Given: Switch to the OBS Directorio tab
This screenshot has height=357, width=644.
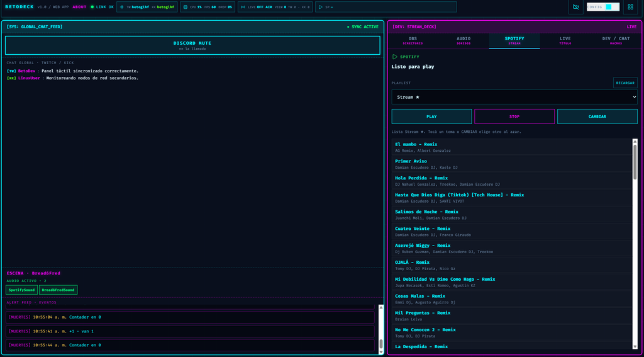Looking at the screenshot, I should coord(413,41).
